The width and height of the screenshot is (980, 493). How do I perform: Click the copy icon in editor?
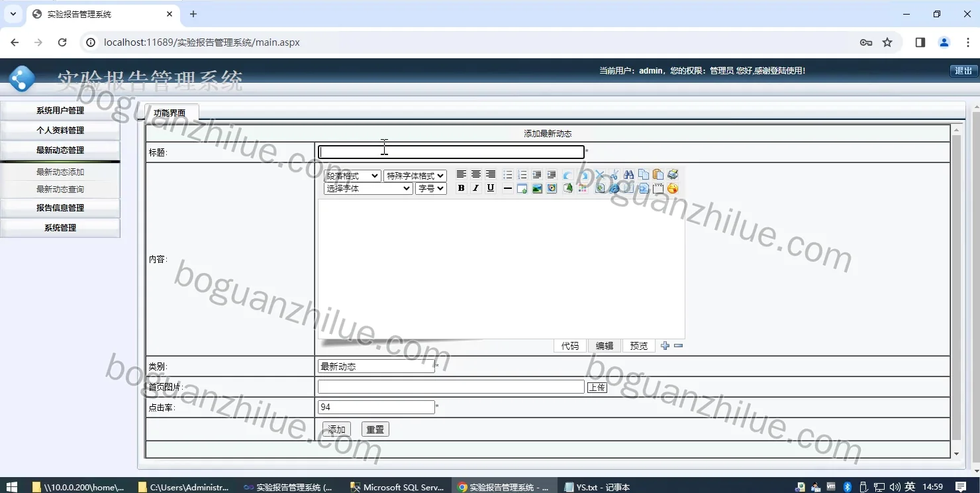tap(644, 174)
